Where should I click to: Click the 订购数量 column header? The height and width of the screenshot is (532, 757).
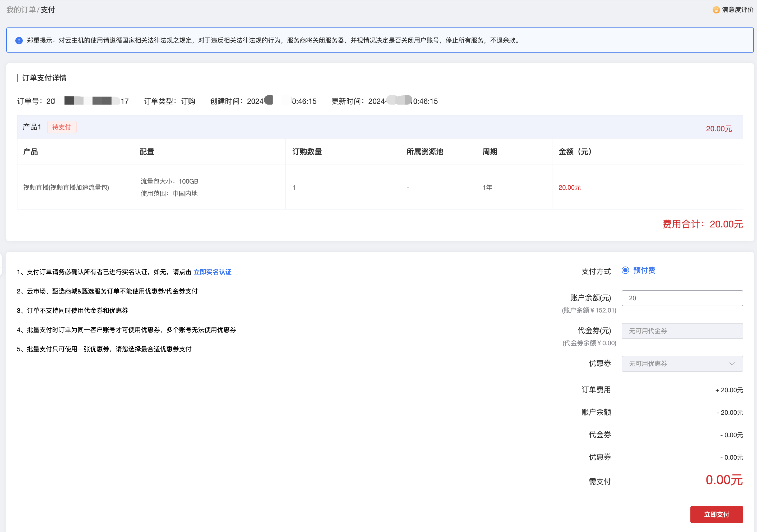(307, 152)
